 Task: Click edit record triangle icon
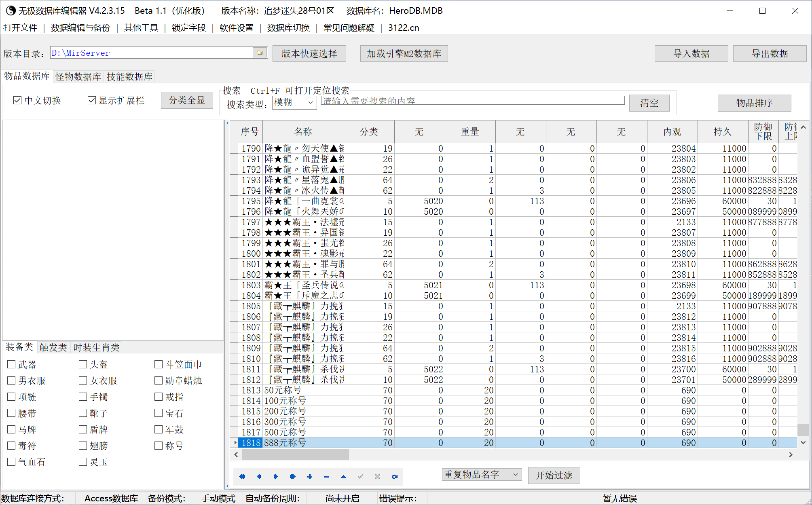point(343,477)
